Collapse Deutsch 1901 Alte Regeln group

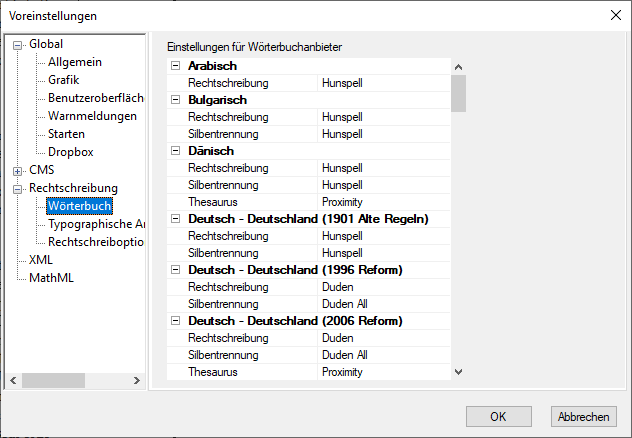click(x=176, y=219)
